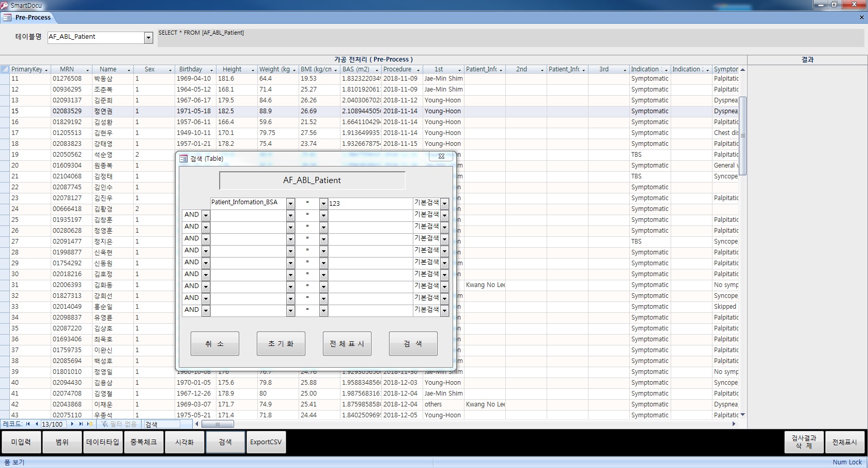Close the Pre-Process document tab
The image size is (868, 468).
coord(861,18)
